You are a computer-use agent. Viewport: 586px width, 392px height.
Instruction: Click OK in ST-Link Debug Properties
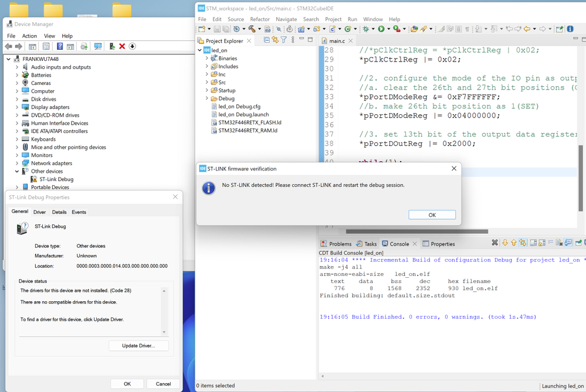point(127,384)
